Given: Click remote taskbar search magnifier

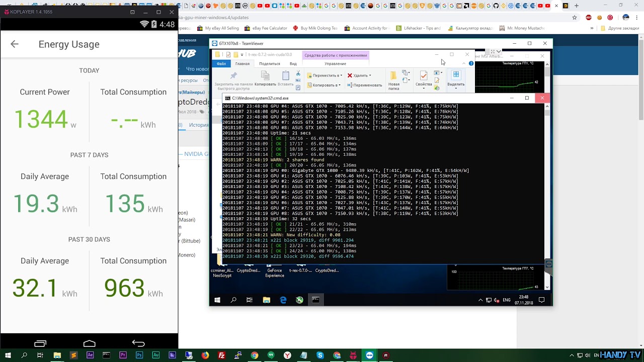Looking at the screenshot, I should [x=233, y=300].
